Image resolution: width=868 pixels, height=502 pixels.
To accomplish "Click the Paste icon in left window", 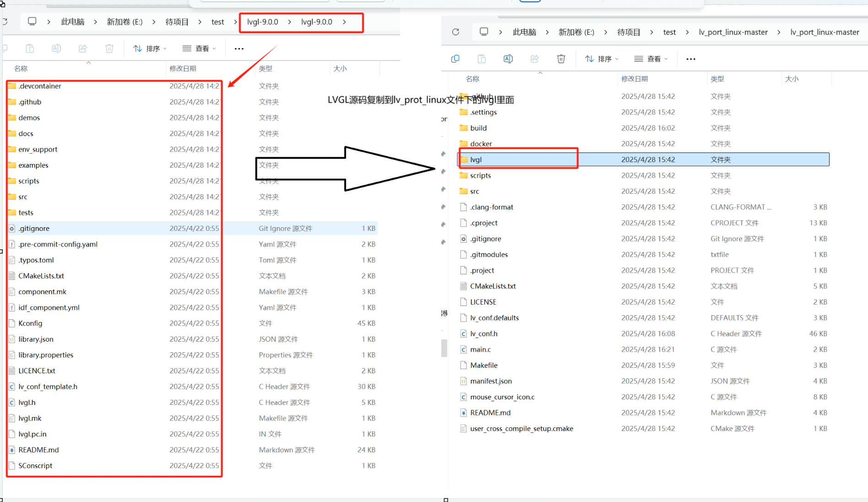I will tap(30, 48).
